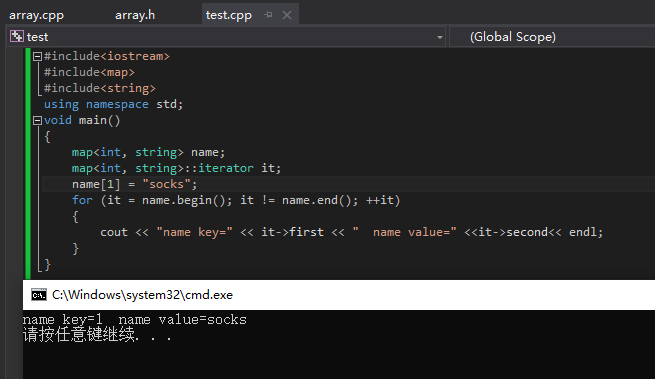Click the for loop header line
Viewport: 655px width, 379px height.
[x=236, y=200]
